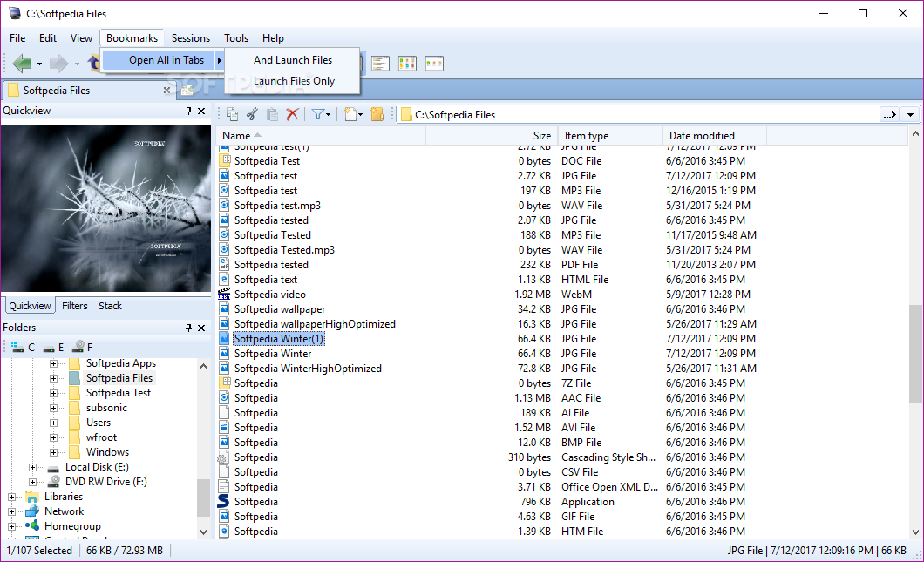924x562 pixels.
Task: Open the Tools menu
Action: click(235, 38)
